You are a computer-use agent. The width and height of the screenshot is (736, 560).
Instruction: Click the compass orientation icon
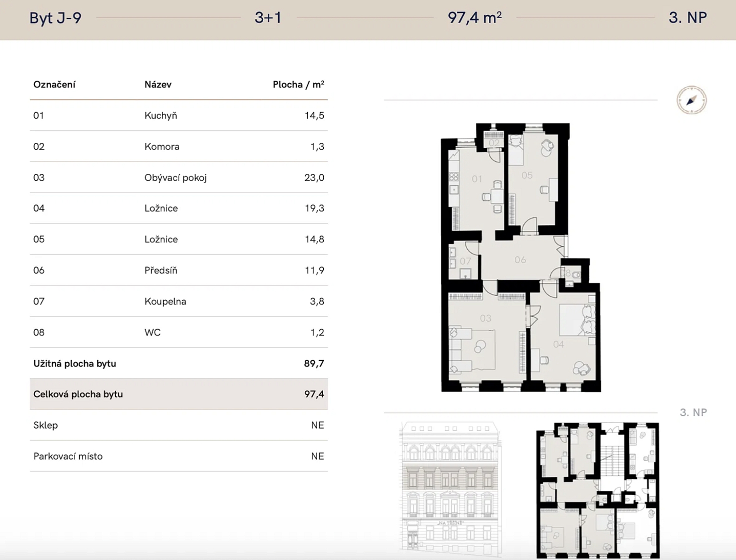coord(691,100)
